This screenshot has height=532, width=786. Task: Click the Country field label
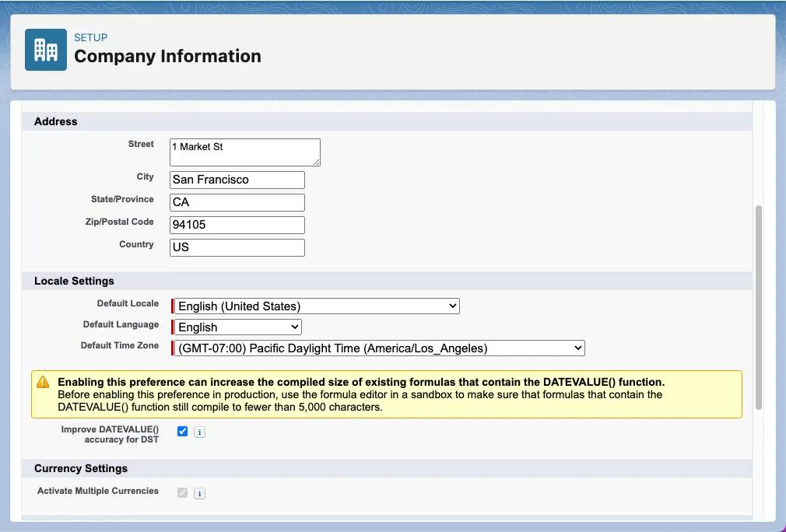click(x=136, y=244)
